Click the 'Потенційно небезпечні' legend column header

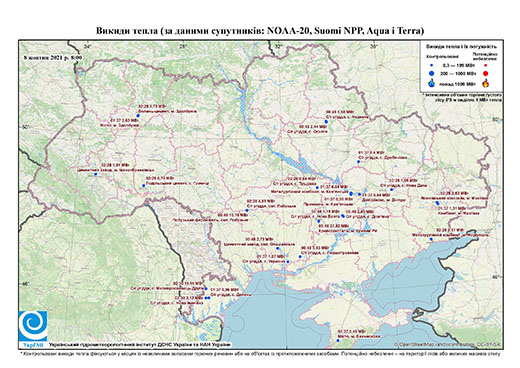485,56
